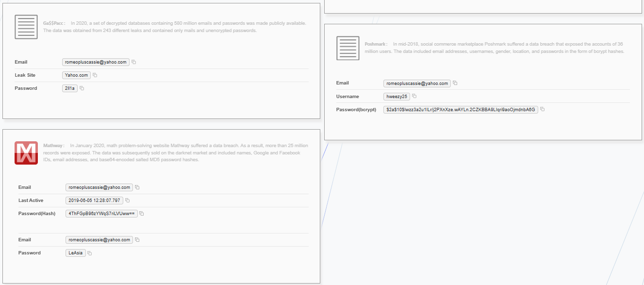The width and height of the screenshot is (644, 285).
Task: Select the Mathway email above LeAsia password
Action: pos(99,240)
